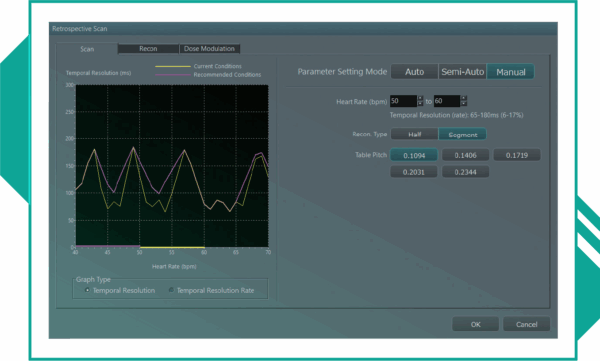Pick table pitch 0.2344
Screen dimensions: 600x361
465,172
